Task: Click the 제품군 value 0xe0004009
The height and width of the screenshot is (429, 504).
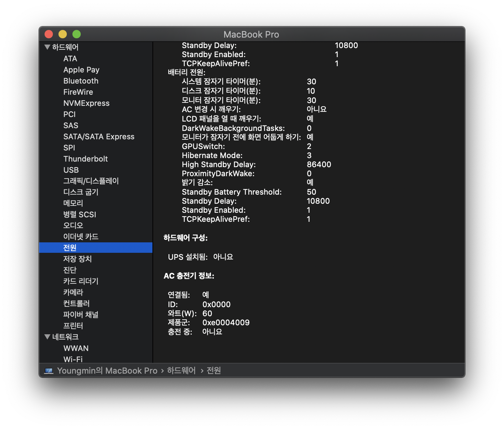Action: 226,322
